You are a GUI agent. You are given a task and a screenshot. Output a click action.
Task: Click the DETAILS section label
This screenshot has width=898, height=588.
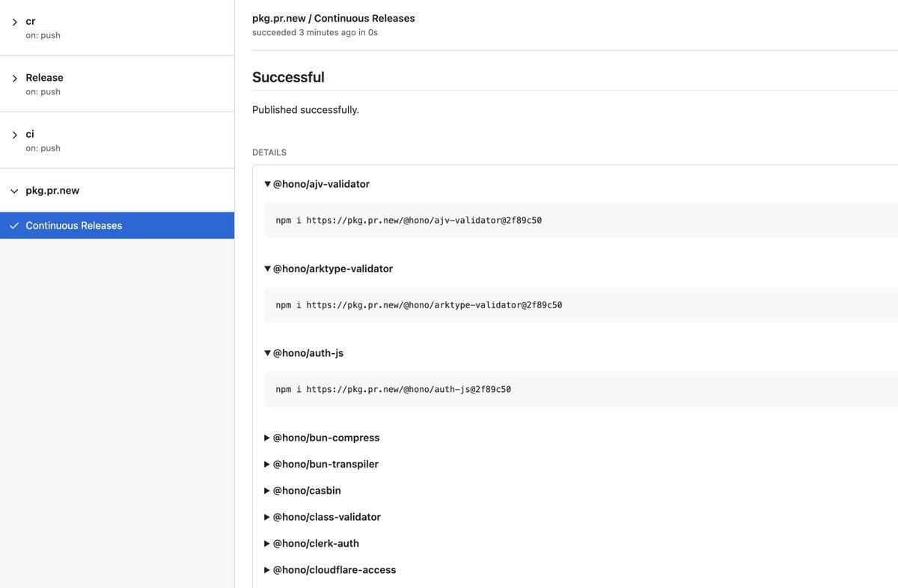click(269, 153)
